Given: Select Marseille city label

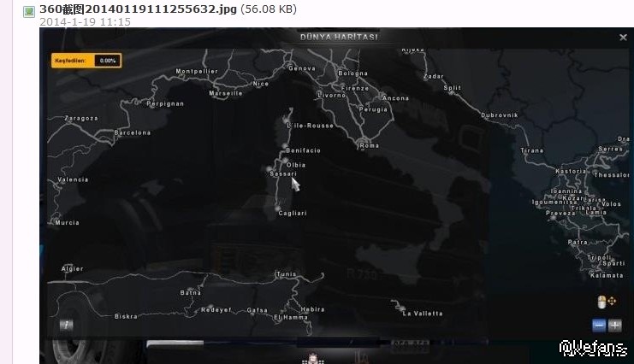Looking at the screenshot, I should click(226, 93).
